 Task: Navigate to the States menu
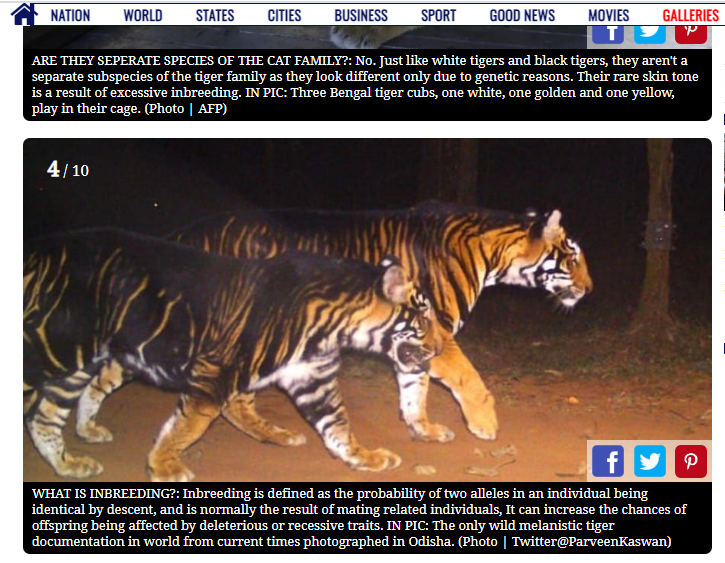(215, 16)
